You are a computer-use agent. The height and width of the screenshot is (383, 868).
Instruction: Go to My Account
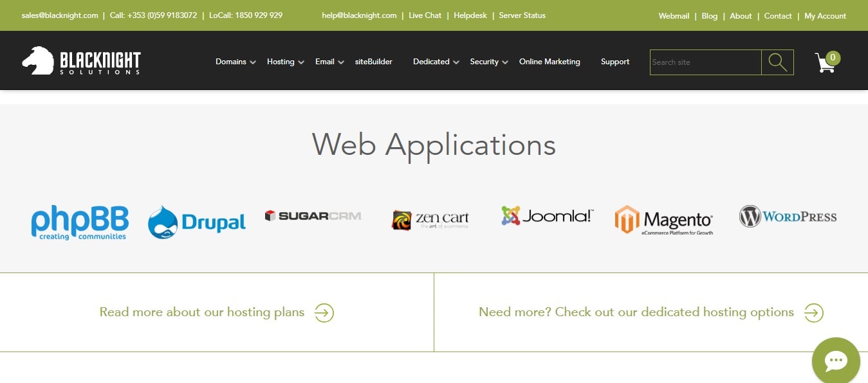pyautogui.click(x=826, y=16)
